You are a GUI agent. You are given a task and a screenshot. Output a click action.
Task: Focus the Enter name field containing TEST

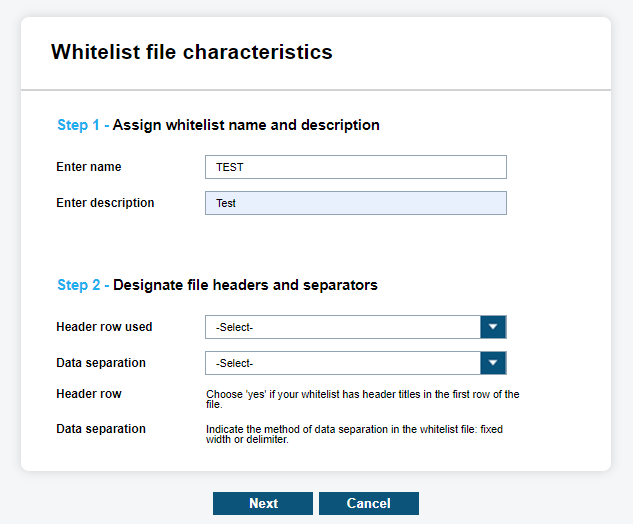click(355, 167)
